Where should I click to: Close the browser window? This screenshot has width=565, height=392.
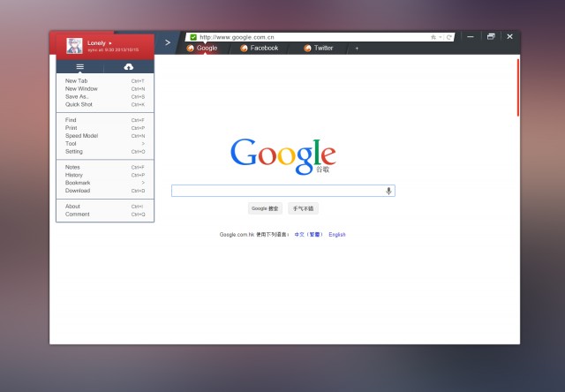click(509, 36)
